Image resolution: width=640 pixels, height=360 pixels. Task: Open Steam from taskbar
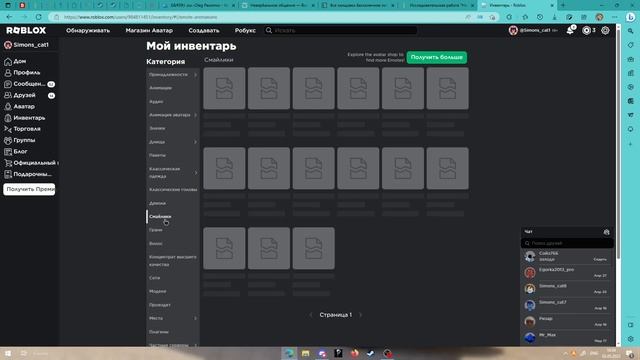tap(371, 353)
